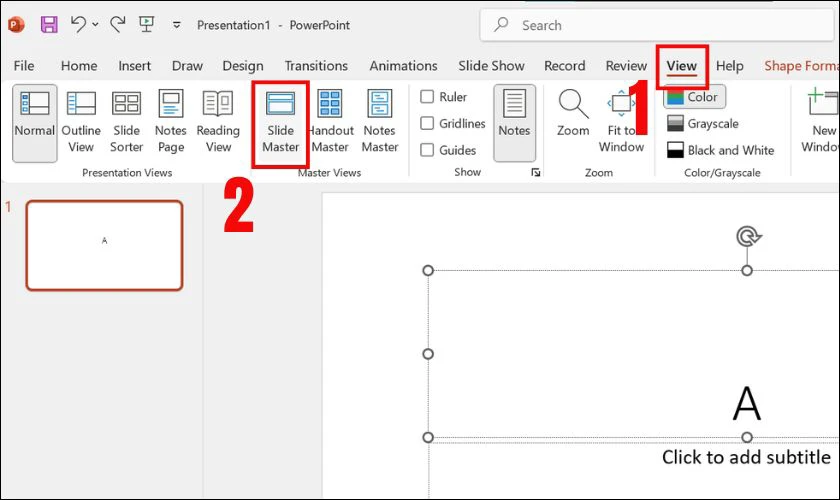Click Fit to Window
Image resolution: width=840 pixels, height=500 pixels.
[x=621, y=123]
